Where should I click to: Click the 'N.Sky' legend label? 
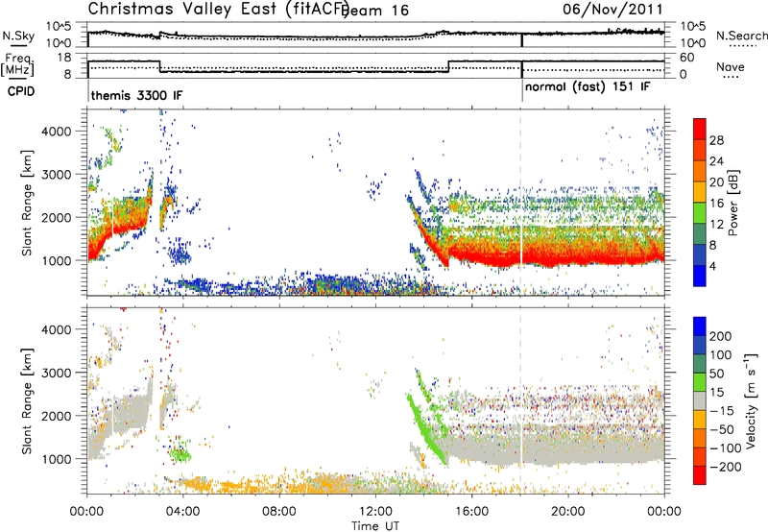18,36
